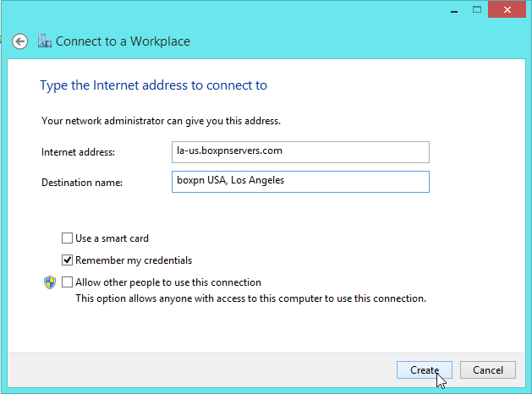This screenshot has height=394, width=532.
Task: Click the UAC shield icon beside Allow option
Action: 50,282
